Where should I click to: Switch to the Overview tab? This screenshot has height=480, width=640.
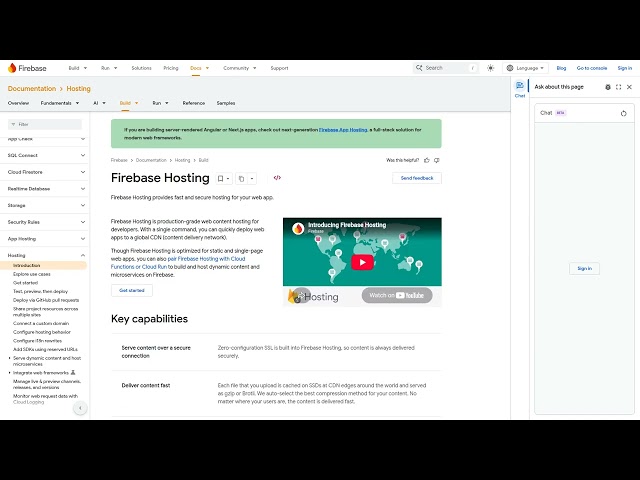(x=18, y=103)
